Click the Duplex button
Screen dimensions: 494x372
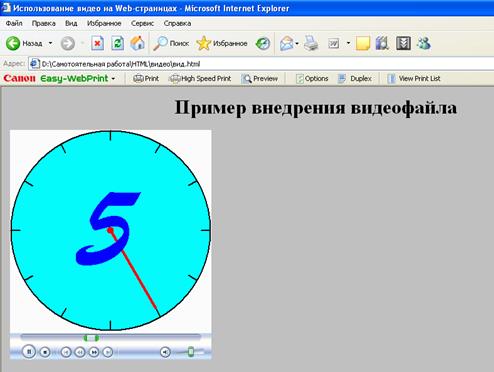355,79
